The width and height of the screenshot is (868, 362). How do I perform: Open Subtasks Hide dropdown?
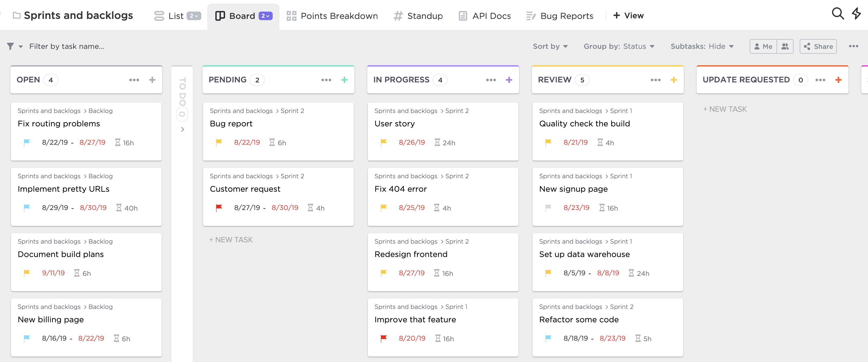tap(702, 46)
